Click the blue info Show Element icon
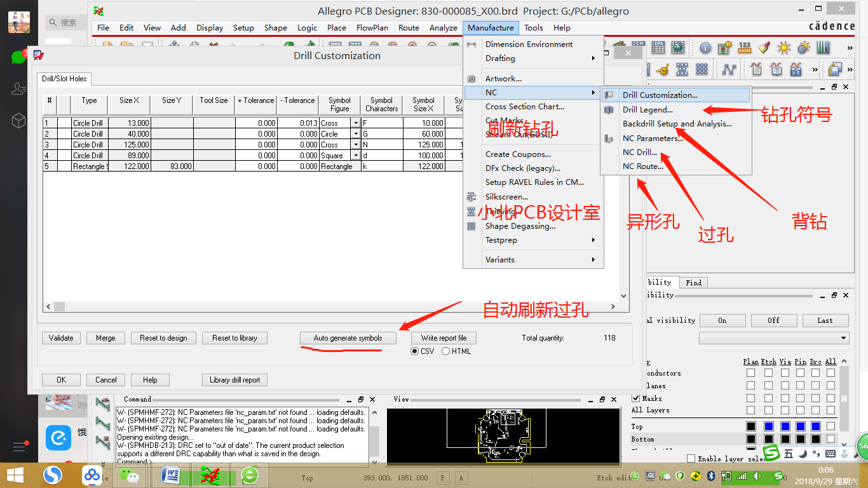Screen dimensions: 868x488 point(705,48)
